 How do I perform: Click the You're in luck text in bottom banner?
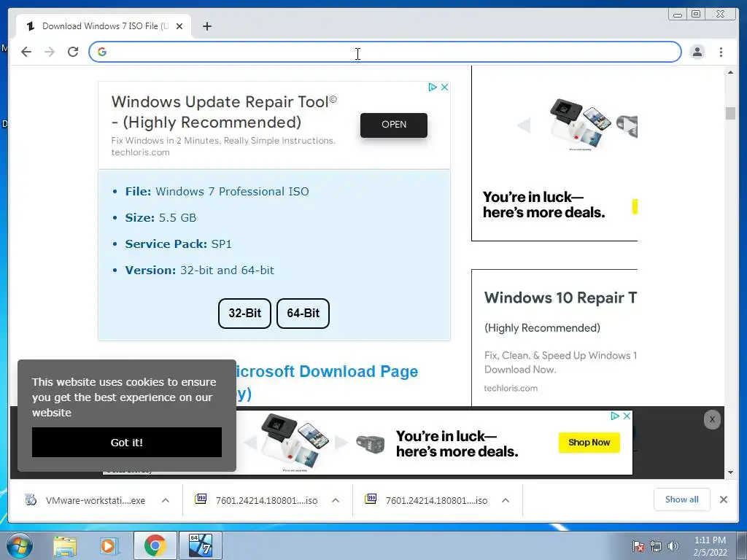pos(457,444)
